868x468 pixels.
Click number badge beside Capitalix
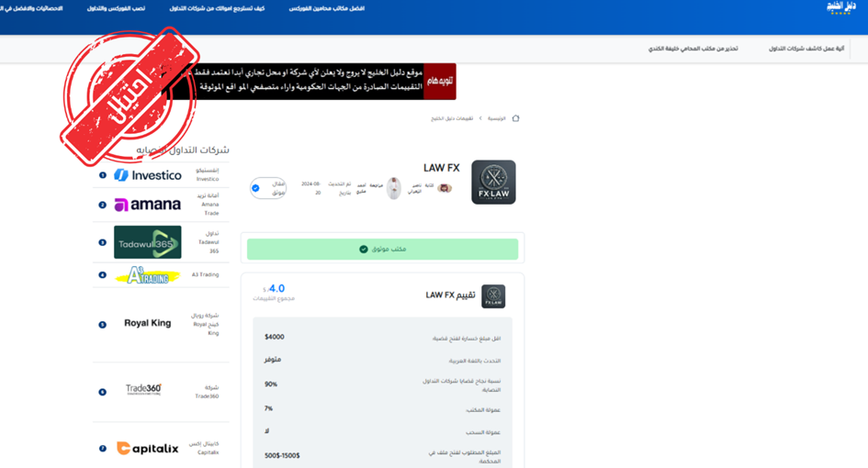tap(102, 449)
